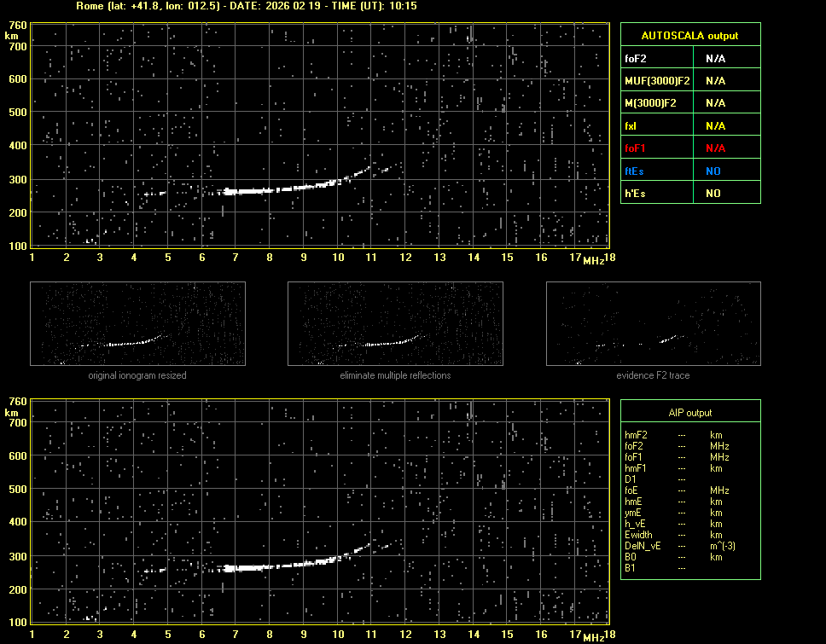This screenshot has width=826, height=644.
Task: Click the M(3000)F2 N/A value cell
Action: pos(715,103)
